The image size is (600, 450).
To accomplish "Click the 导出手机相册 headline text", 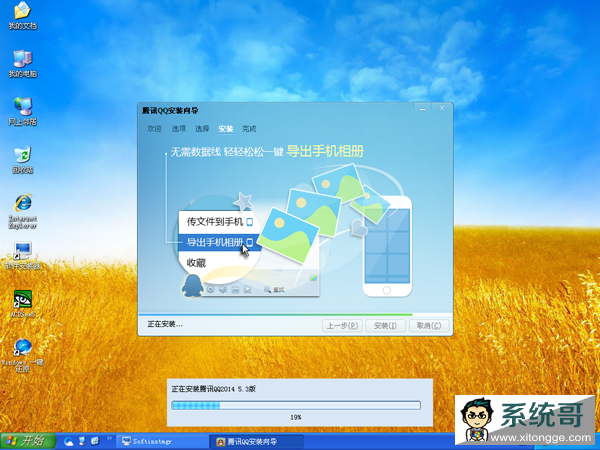I will point(325,151).
